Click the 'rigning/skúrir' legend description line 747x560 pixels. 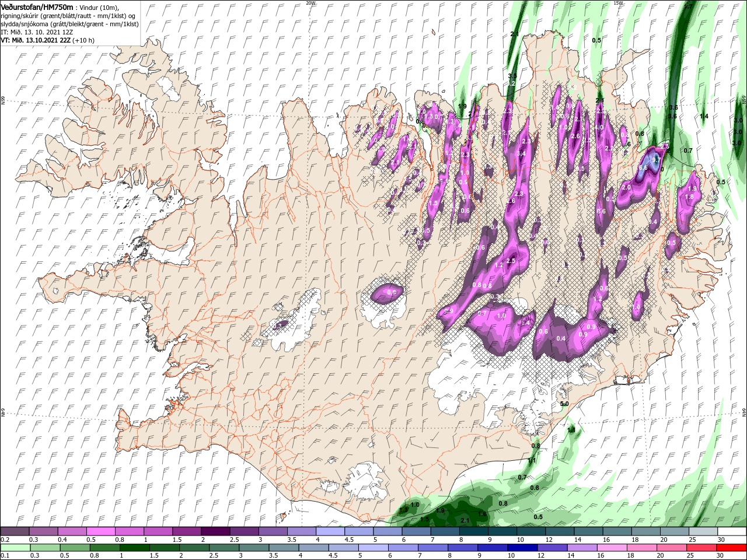click(68, 16)
